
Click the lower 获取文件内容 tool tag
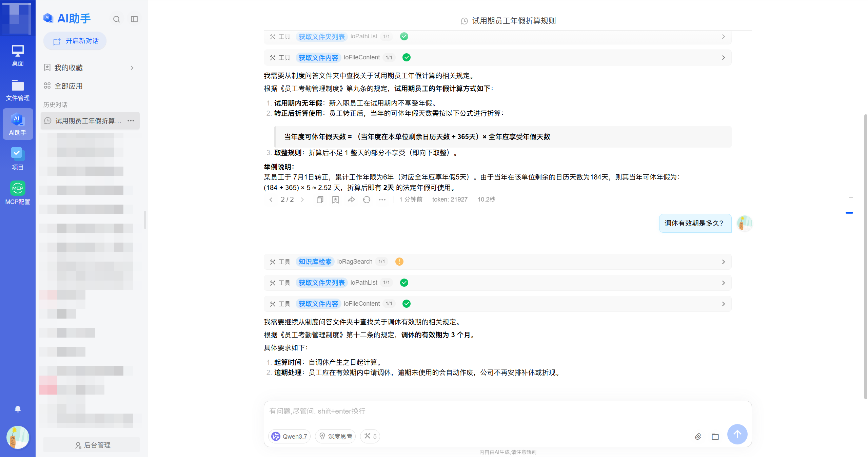pos(318,304)
